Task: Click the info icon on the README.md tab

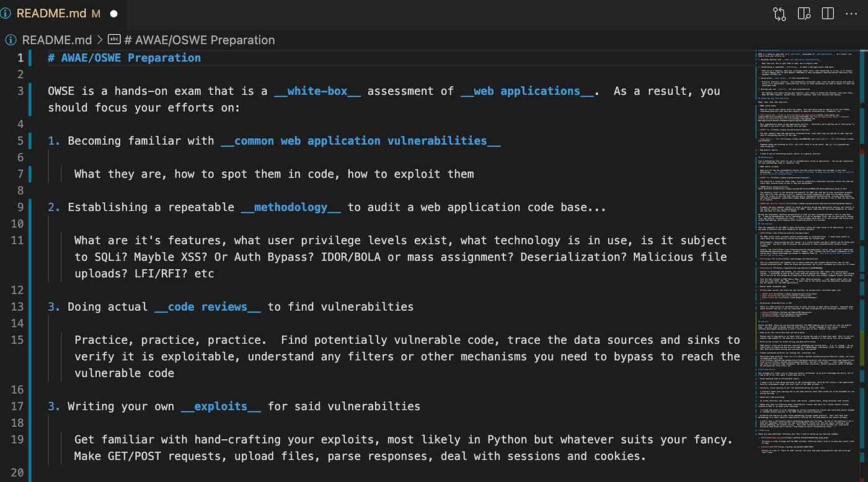Action: point(6,13)
